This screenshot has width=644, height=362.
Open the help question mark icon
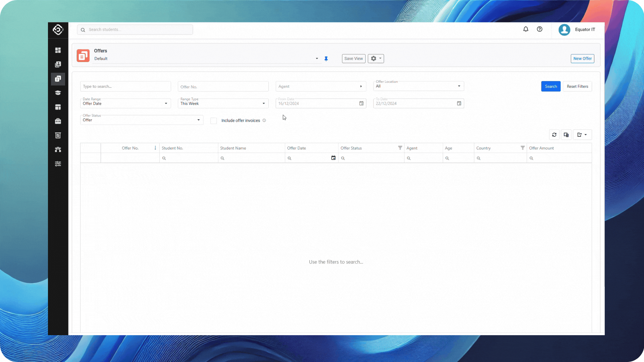click(x=539, y=29)
